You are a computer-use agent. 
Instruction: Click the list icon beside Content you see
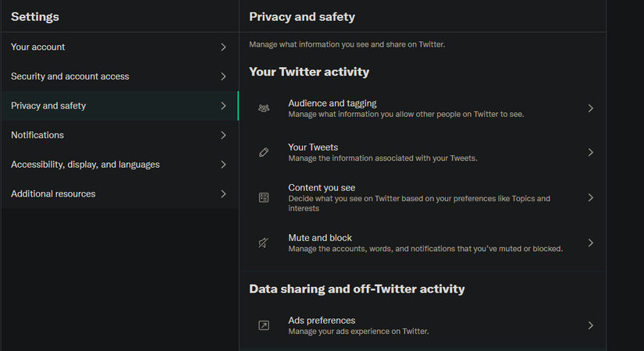pyautogui.click(x=264, y=197)
